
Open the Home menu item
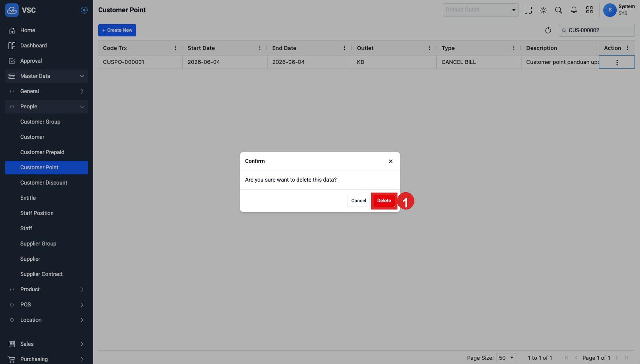47,30
